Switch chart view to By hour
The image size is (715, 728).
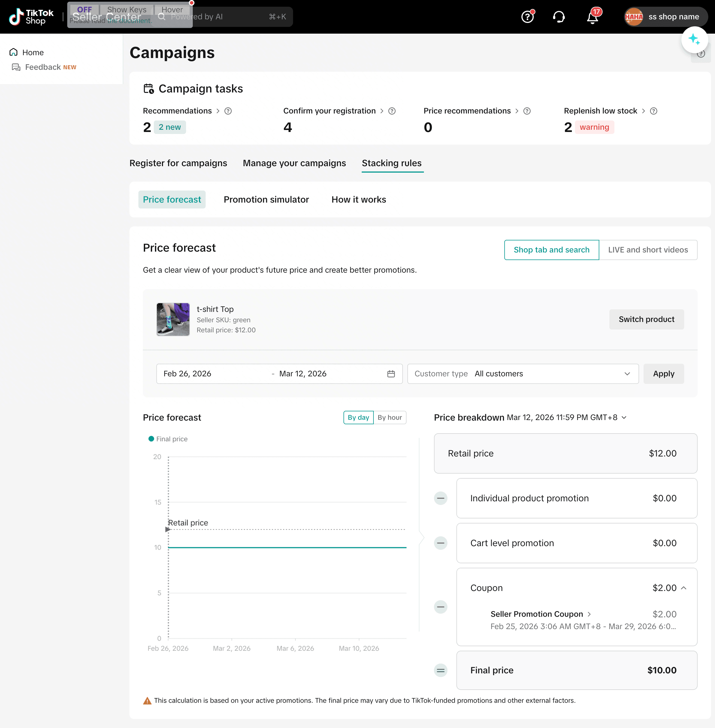[x=389, y=417]
